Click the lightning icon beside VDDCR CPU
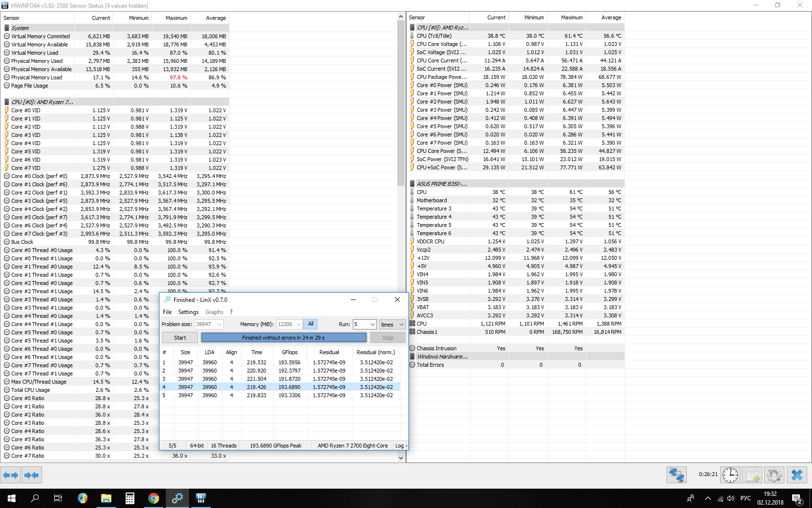 pyautogui.click(x=412, y=241)
